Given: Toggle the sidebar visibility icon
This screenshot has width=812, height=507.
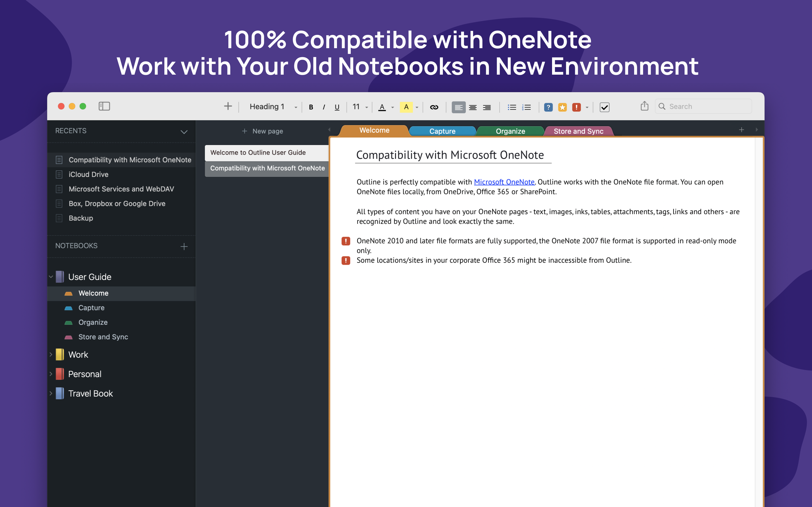Looking at the screenshot, I should tap(104, 106).
